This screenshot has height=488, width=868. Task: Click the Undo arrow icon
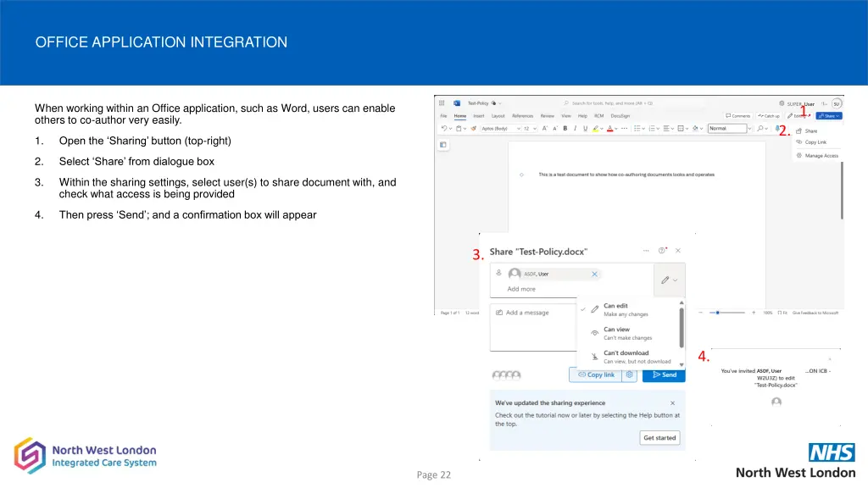(444, 129)
